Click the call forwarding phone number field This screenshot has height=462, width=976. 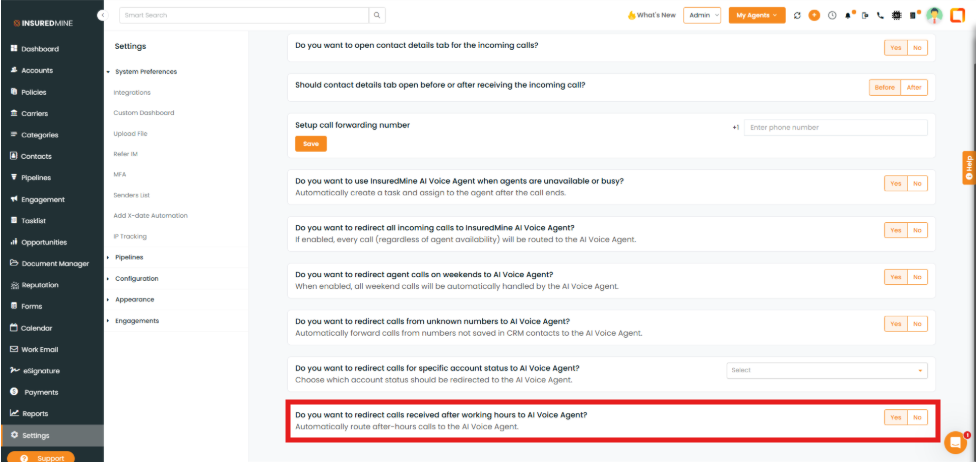pyautogui.click(x=835, y=127)
